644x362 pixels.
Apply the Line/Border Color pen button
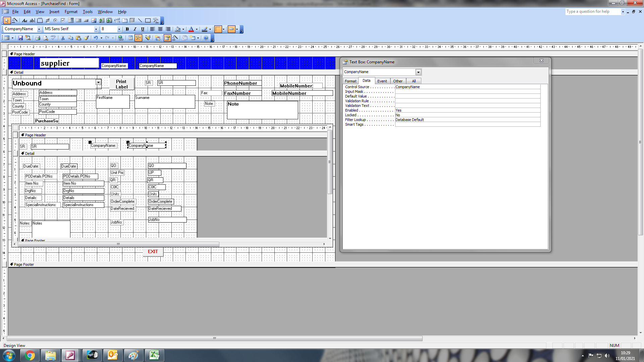coord(205,29)
